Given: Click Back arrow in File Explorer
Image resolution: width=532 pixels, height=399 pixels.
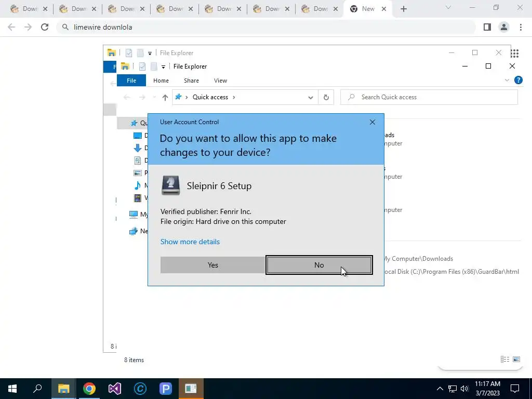Looking at the screenshot, I should pos(127,97).
